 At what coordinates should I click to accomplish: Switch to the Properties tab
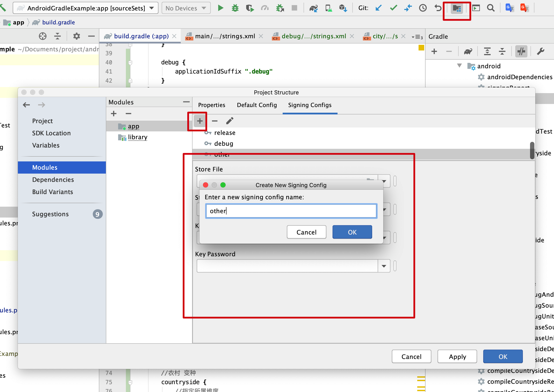(x=211, y=105)
